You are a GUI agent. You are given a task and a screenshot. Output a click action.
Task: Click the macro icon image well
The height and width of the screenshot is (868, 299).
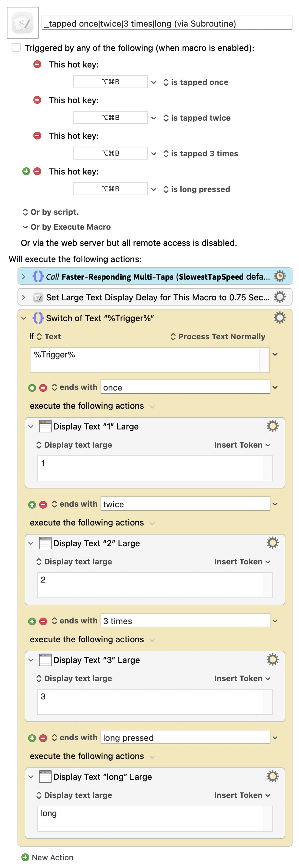point(23,23)
